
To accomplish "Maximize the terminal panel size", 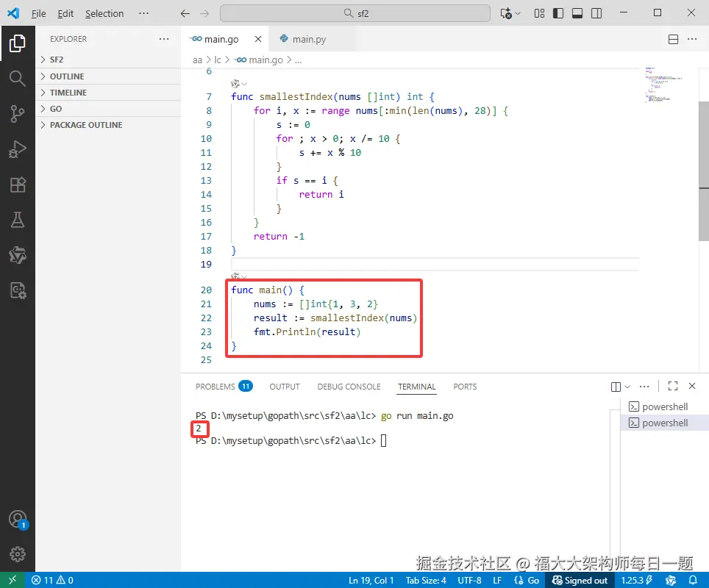I will (673, 386).
